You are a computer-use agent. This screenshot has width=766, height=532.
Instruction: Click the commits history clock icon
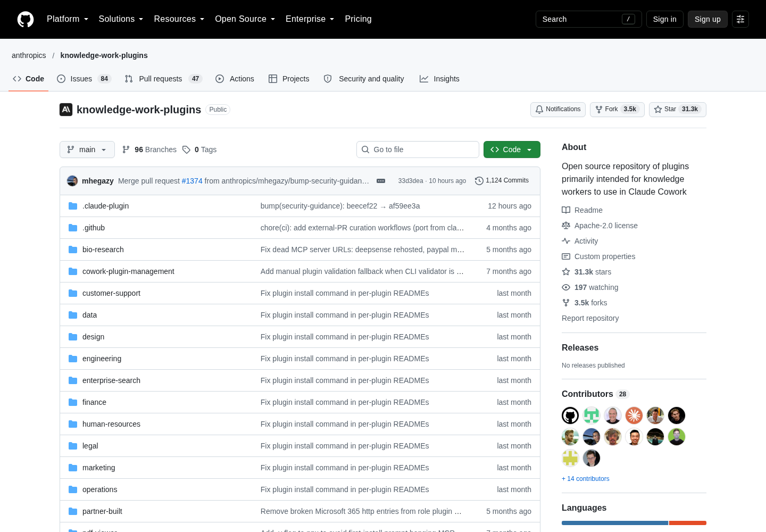pos(479,181)
